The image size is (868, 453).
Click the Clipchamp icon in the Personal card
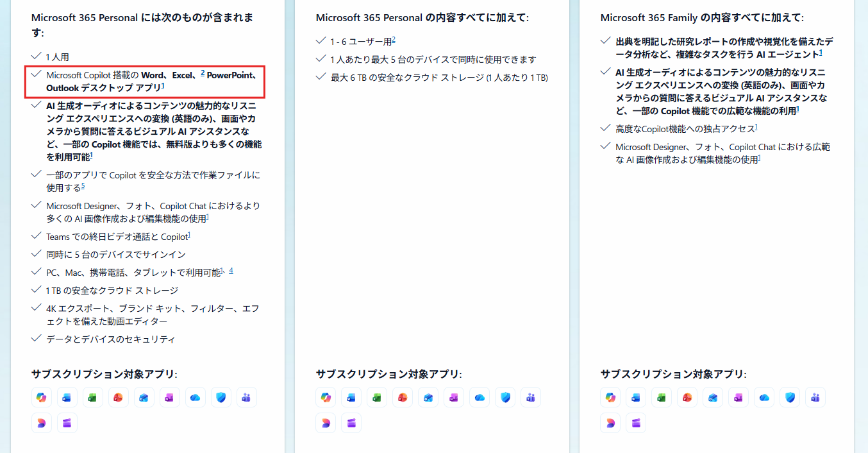pos(67,423)
